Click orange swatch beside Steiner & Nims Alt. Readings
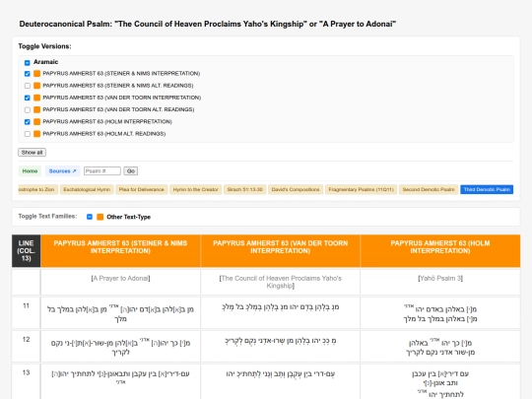The height and width of the screenshot is (399, 532). pos(37,86)
